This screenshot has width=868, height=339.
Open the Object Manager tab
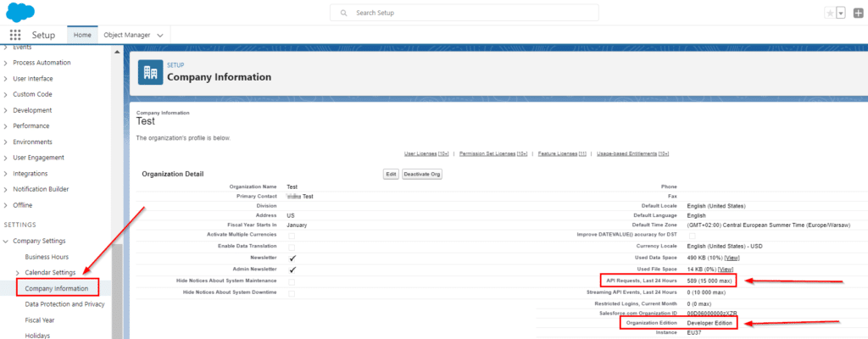click(x=126, y=35)
